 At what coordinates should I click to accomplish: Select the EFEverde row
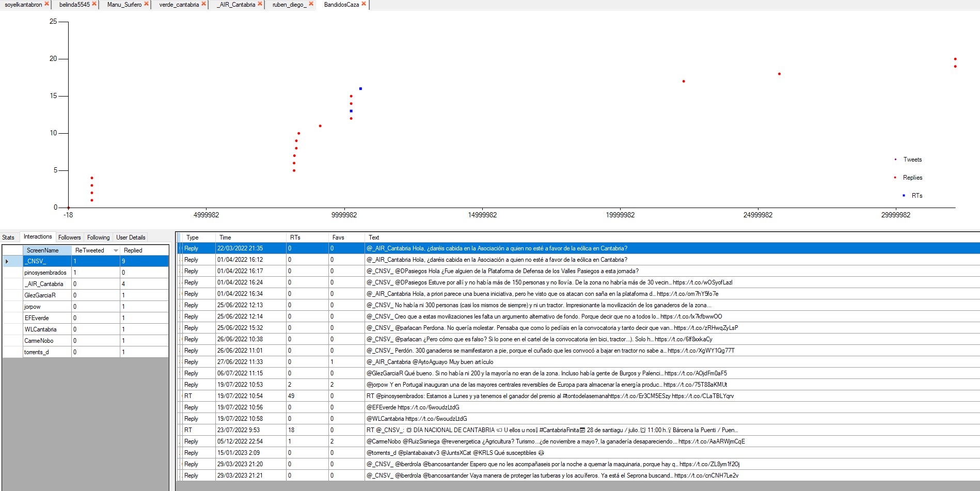(x=85, y=318)
